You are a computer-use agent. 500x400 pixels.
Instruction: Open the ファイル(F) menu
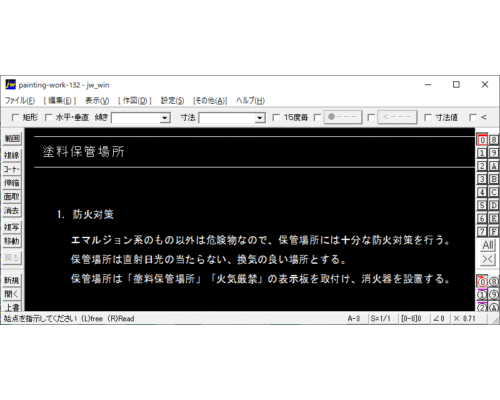click(20, 101)
